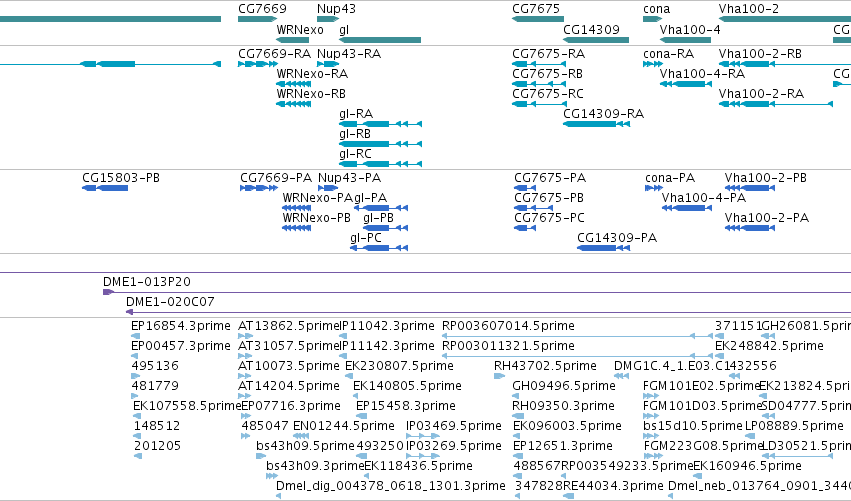
Task: Click the Vha100-4 gene label
Action: click(x=690, y=30)
